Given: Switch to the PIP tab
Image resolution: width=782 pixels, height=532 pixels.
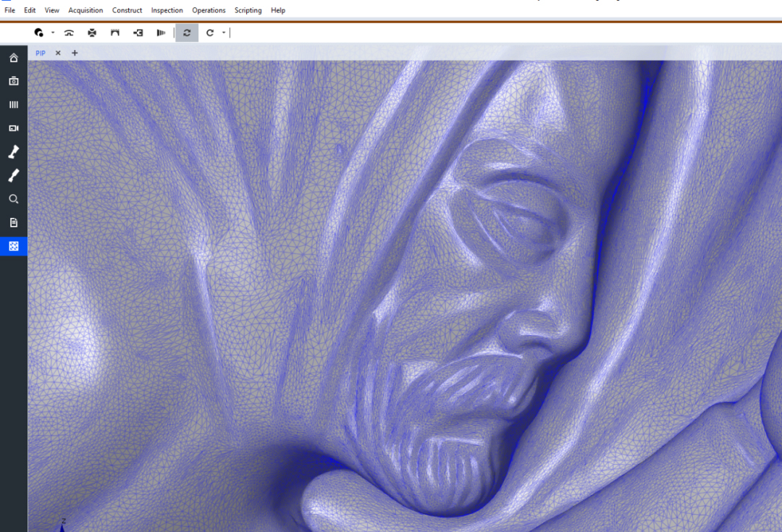Looking at the screenshot, I should click(x=41, y=53).
